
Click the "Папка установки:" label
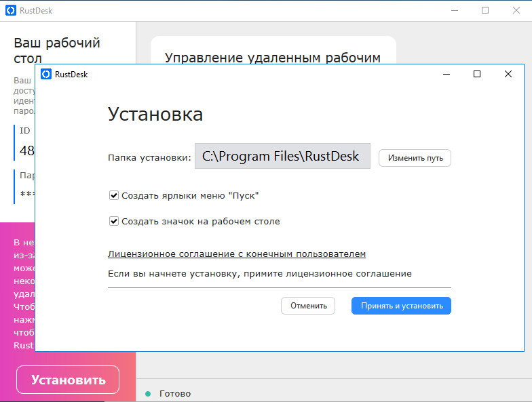click(149, 157)
